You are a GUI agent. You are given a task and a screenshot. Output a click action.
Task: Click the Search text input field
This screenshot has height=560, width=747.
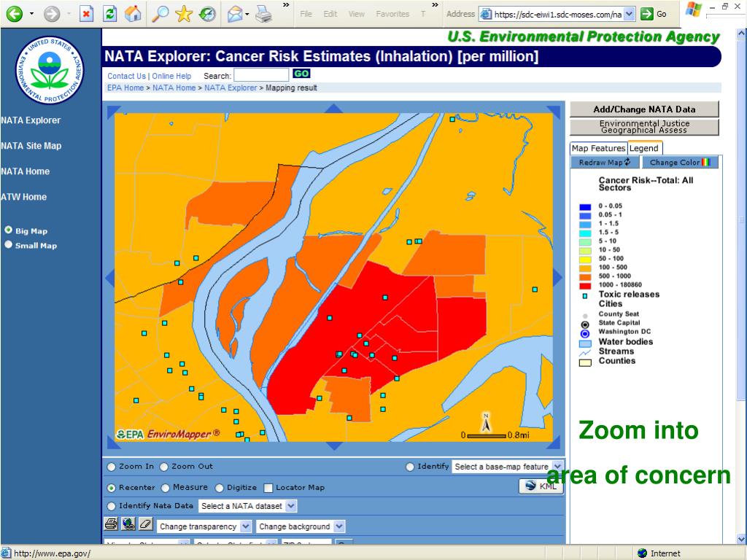click(x=261, y=75)
